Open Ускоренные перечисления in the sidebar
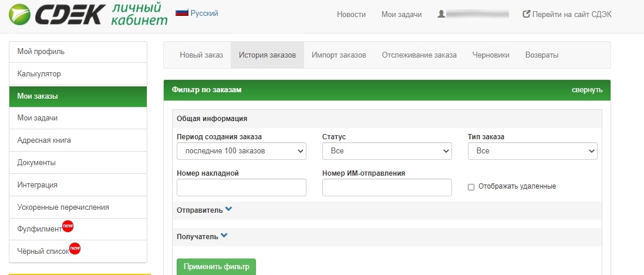Viewport: 644px width, 275px height. [78, 207]
